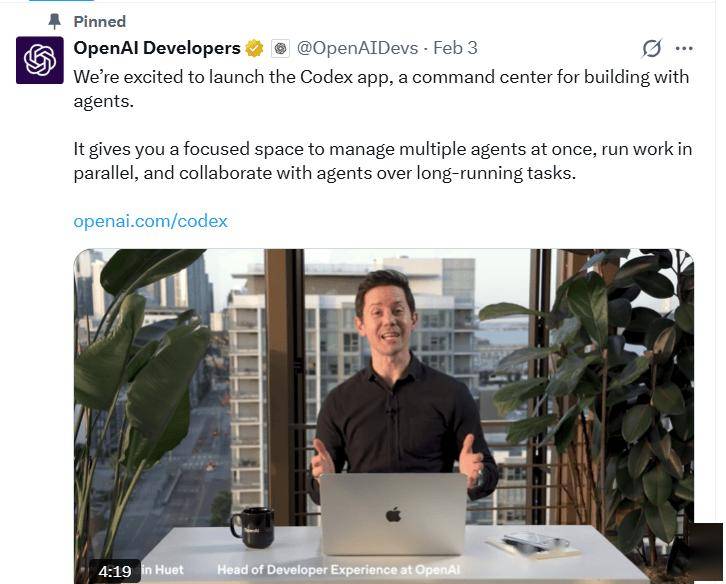Viewport: 726px width, 584px height.
Task: Click the 4:19 video duration badge
Action: [115, 571]
